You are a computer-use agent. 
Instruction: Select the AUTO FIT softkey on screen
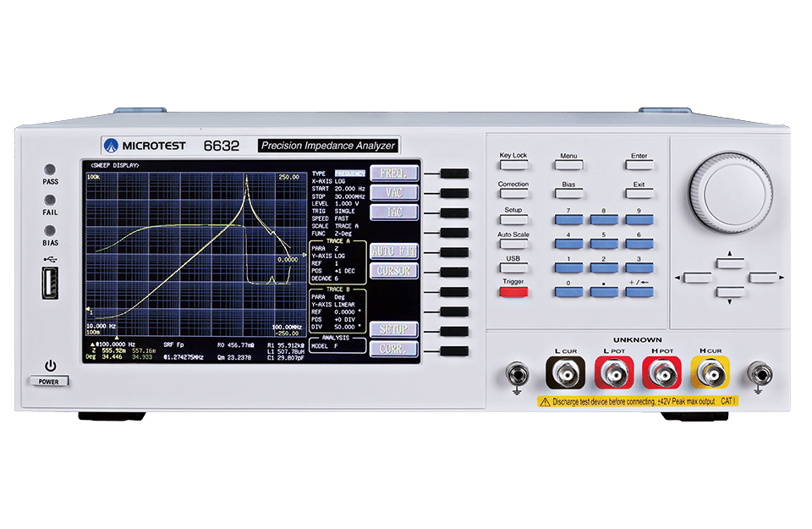coord(394,251)
